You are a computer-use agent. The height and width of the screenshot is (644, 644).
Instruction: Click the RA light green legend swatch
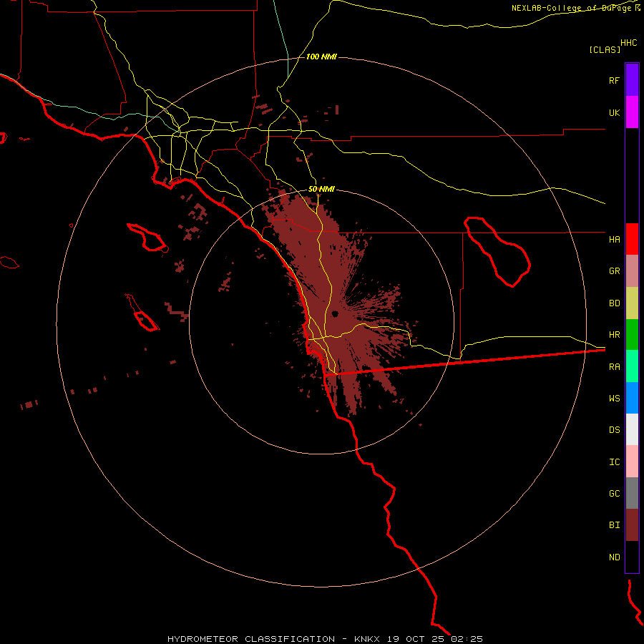[x=632, y=366]
